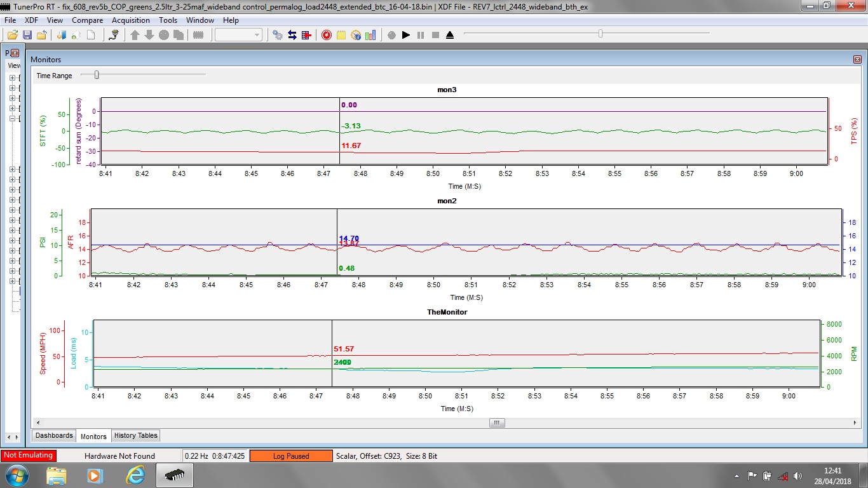Click the gray copy pages toolbar icon

179,35
